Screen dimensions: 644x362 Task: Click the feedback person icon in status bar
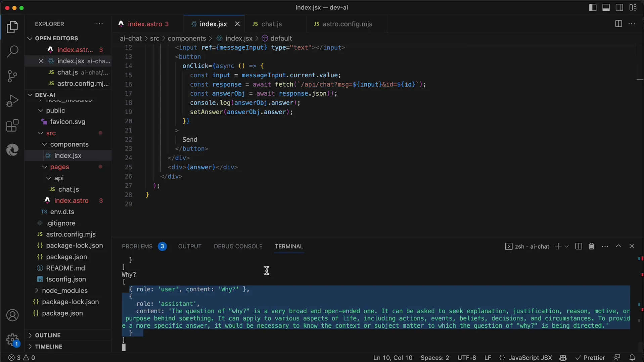617,358
